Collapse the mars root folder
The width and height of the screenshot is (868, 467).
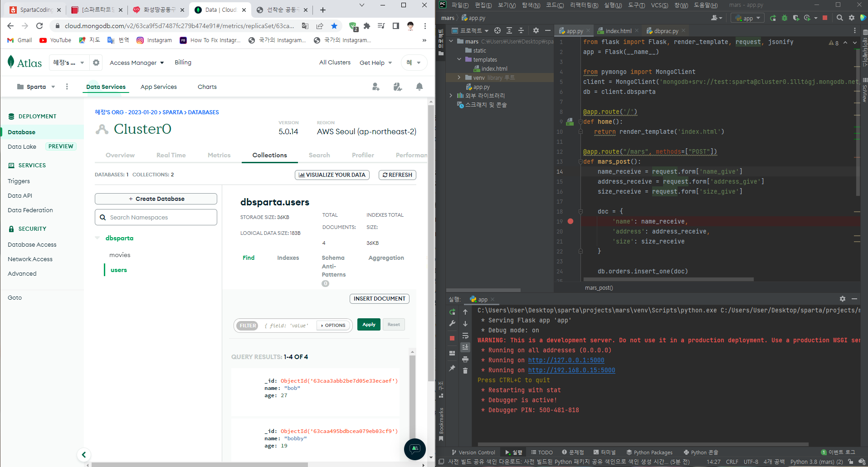(x=451, y=41)
